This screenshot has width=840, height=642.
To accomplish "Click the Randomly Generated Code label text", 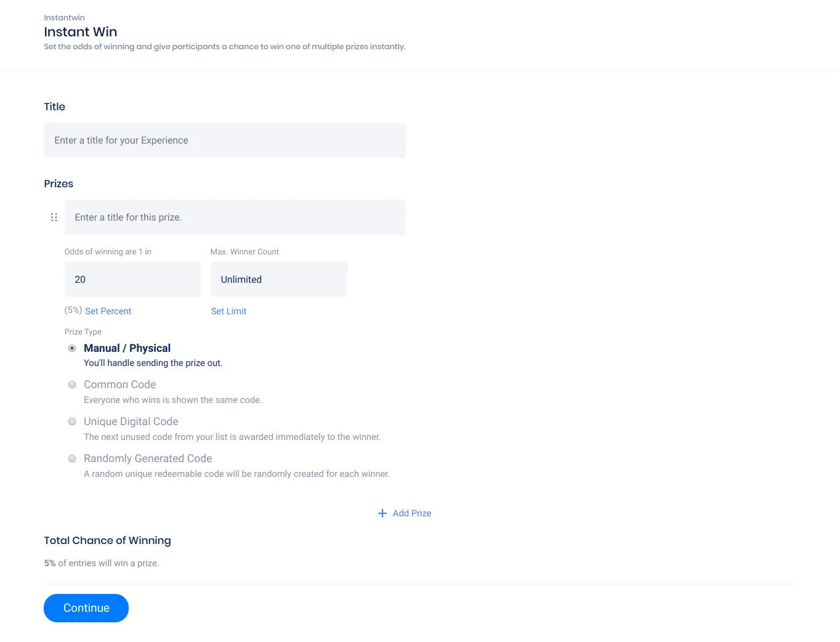I will click(148, 458).
